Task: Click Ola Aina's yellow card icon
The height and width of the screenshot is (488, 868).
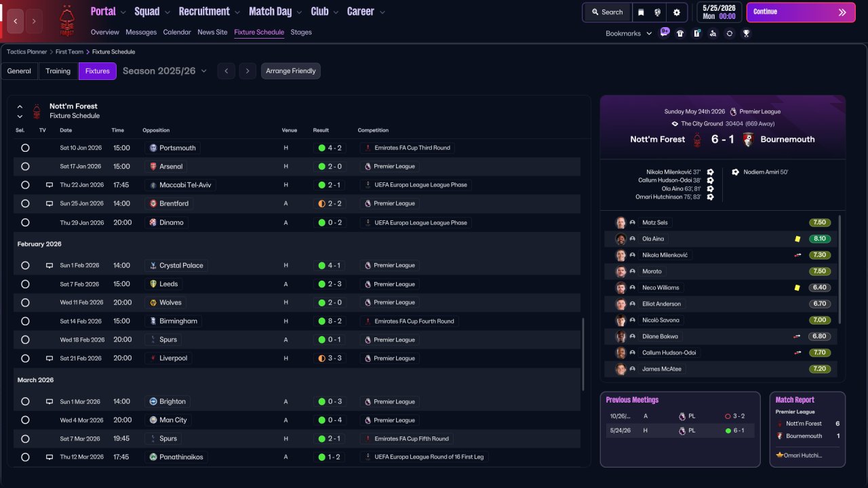Action: point(797,239)
